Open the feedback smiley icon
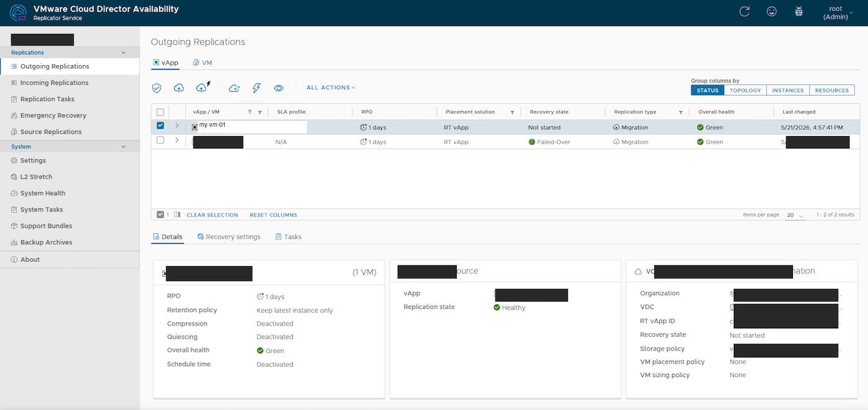Image resolution: width=868 pixels, height=410 pixels. [x=772, y=12]
